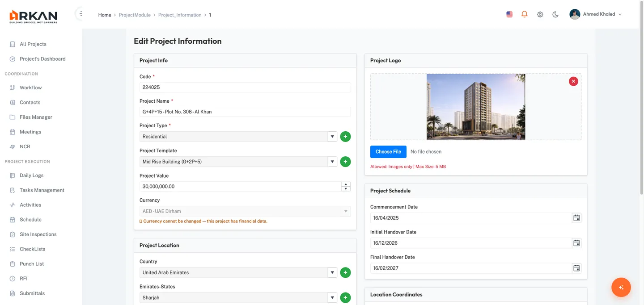The height and width of the screenshot is (305, 644).
Task: Expand the Project Type dropdown
Action: tap(332, 137)
